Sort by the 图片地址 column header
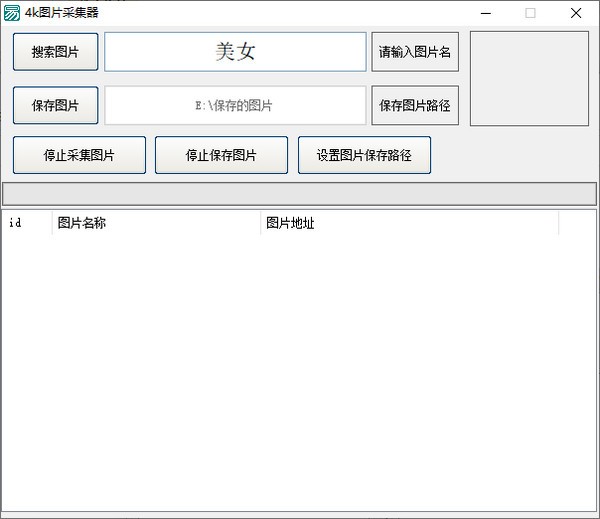Image resolution: width=600 pixels, height=519 pixels. pyautogui.click(x=409, y=223)
